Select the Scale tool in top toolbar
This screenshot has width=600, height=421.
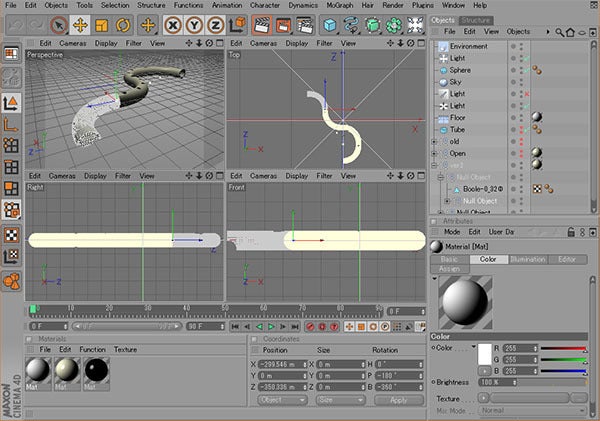tap(103, 25)
